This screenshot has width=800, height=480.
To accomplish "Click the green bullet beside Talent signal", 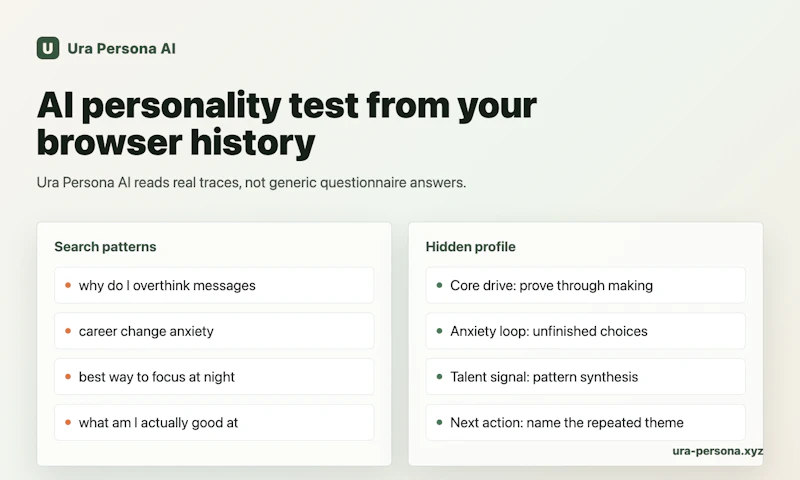I will click(x=439, y=376).
